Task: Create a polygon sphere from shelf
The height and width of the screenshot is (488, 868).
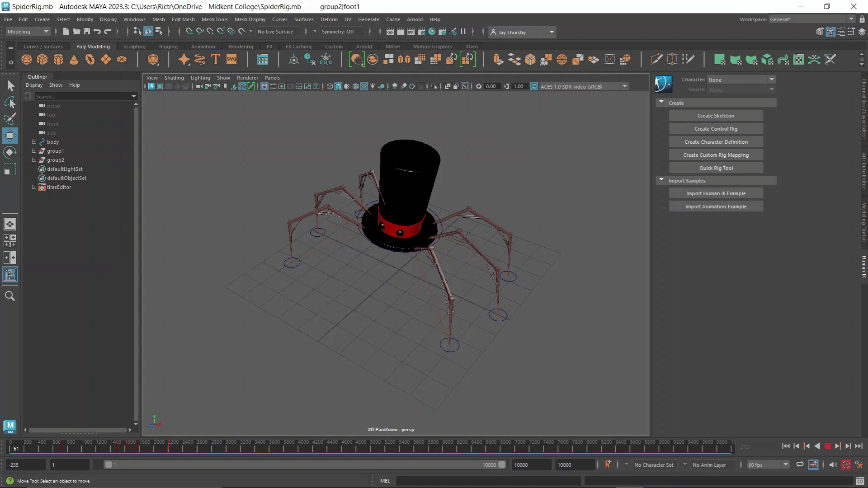Action: coord(27,59)
